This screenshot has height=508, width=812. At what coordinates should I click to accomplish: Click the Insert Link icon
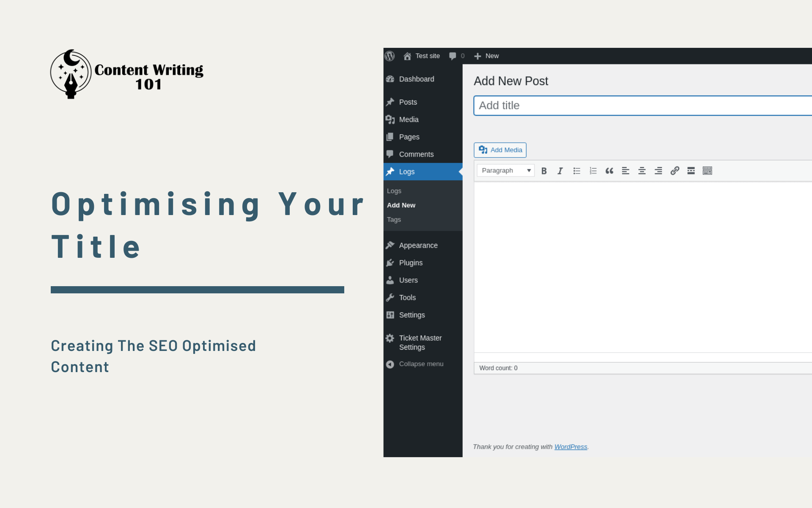(x=673, y=170)
